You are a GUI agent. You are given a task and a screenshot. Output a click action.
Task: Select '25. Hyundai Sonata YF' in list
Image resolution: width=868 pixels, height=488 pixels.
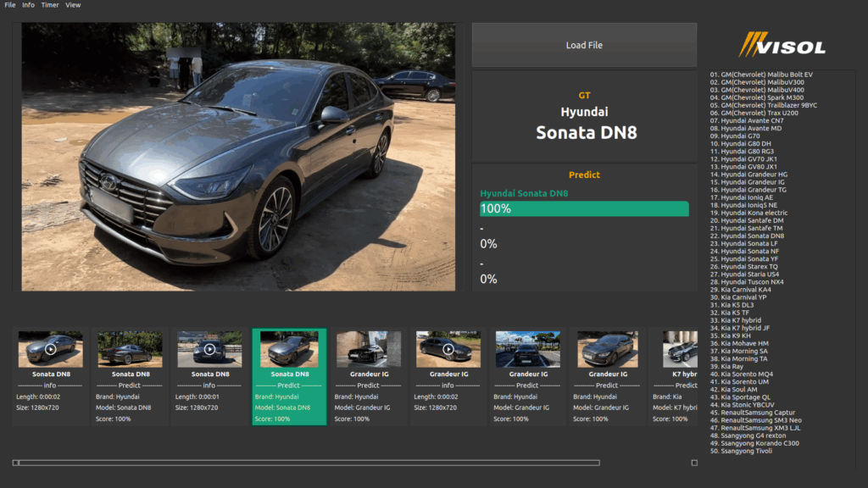point(744,259)
